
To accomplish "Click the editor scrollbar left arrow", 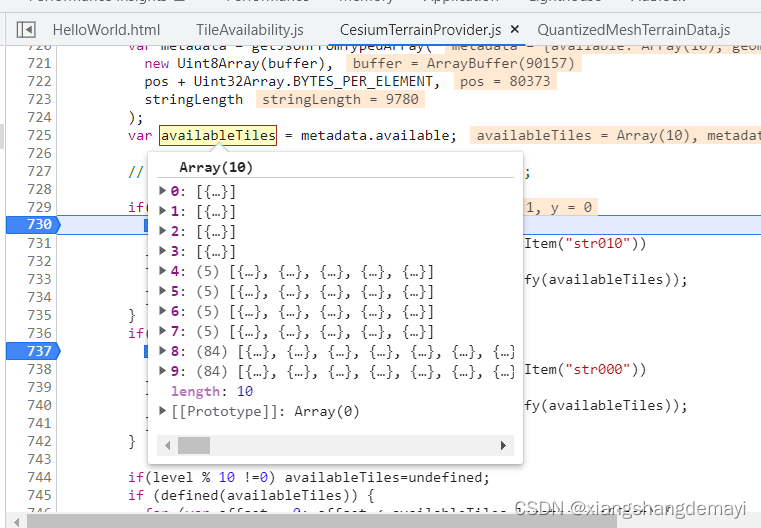I will tap(17, 522).
